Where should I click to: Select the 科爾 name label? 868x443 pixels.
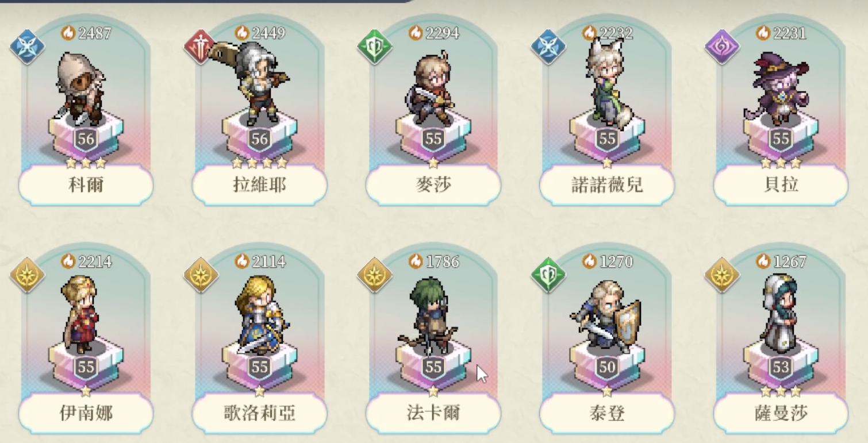[86, 186]
